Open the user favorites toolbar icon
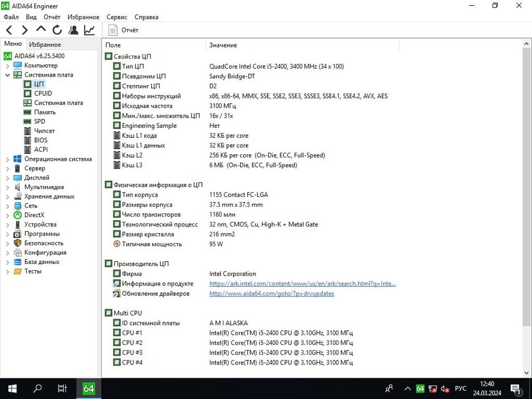The width and height of the screenshot is (532, 399). pos(73,30)
